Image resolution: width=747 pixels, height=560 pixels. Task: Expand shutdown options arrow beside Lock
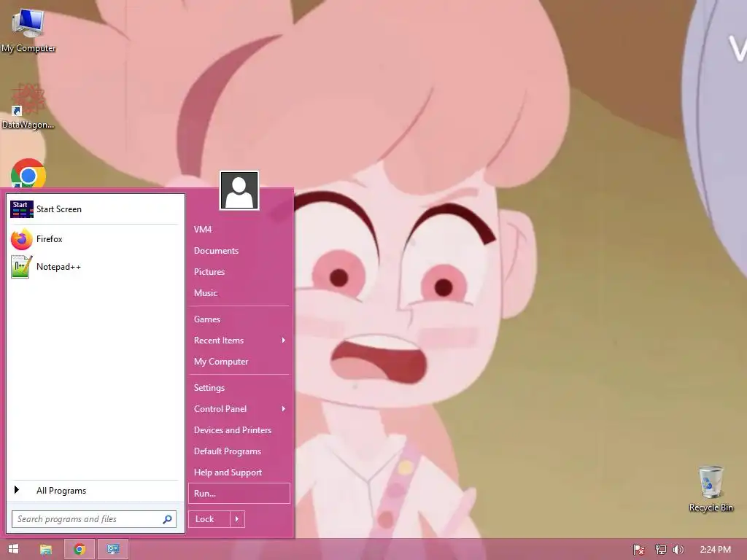(x=237, y=519)
